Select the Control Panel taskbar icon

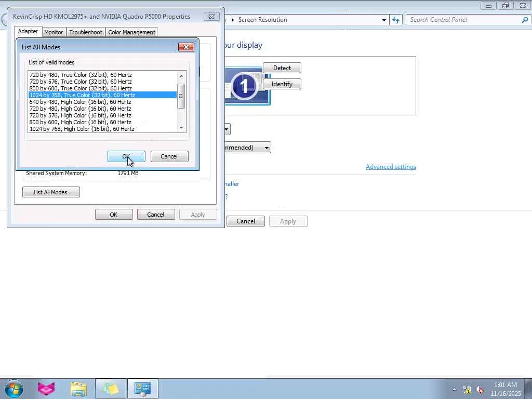coord(143,389)
